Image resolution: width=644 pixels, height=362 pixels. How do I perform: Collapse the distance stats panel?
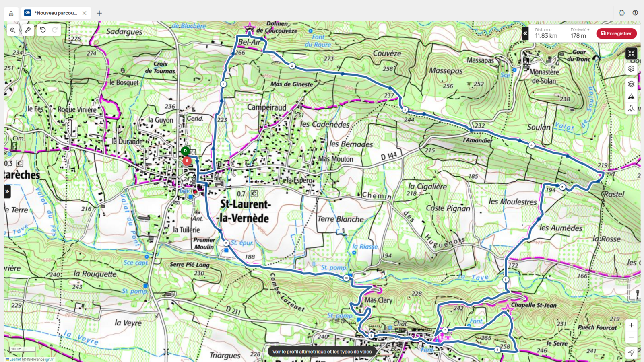[x=525, y=33]
